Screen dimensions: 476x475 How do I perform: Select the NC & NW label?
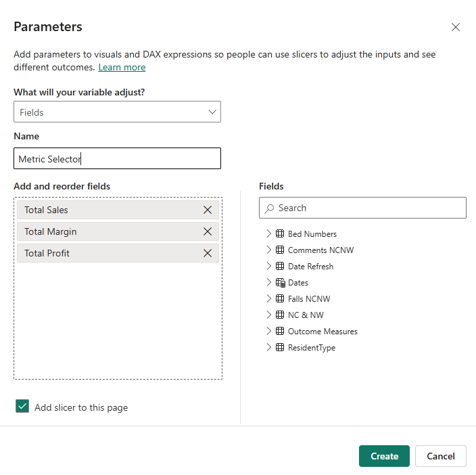click(306, 315)
